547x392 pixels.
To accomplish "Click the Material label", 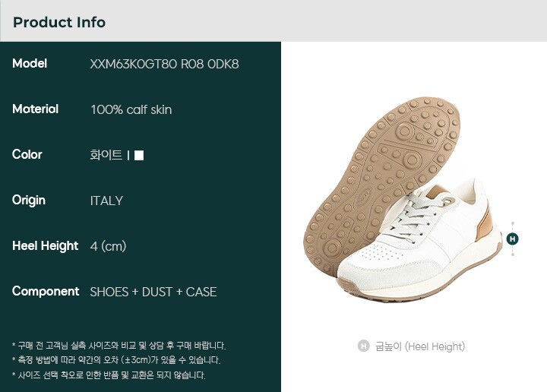I will click(35, 109).
